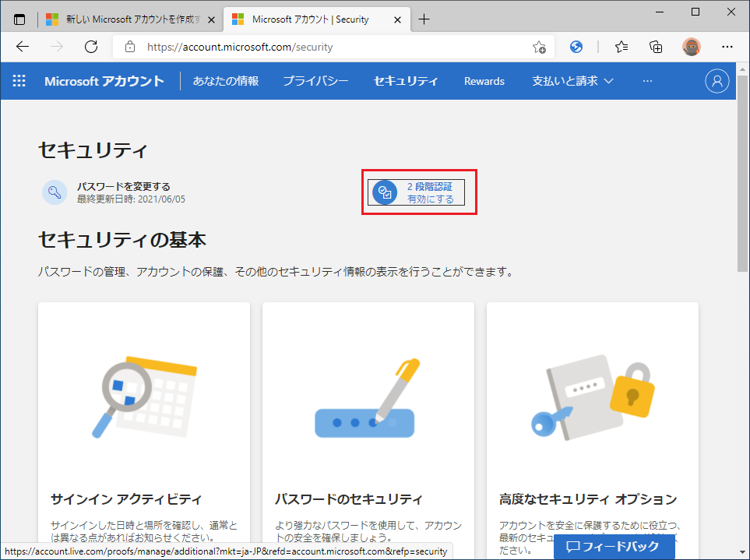Click the password key icon
This screenshot has height=560, width=750.
(55, 192)
